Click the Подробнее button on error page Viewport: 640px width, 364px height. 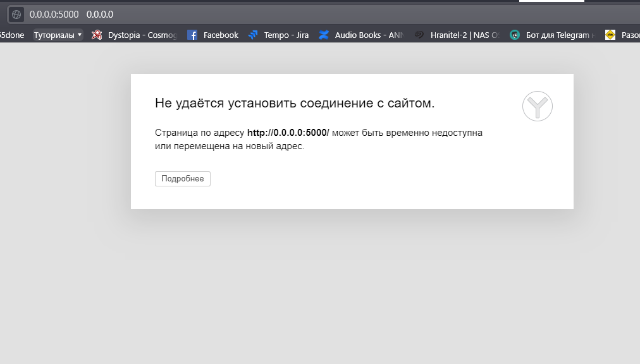pos(182,179)
